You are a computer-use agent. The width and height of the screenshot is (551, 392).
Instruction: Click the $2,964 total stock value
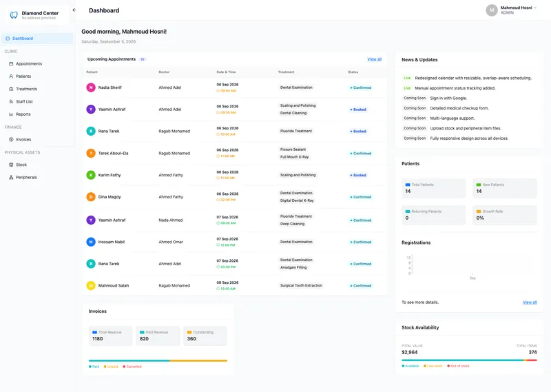[x=409, y=352]
